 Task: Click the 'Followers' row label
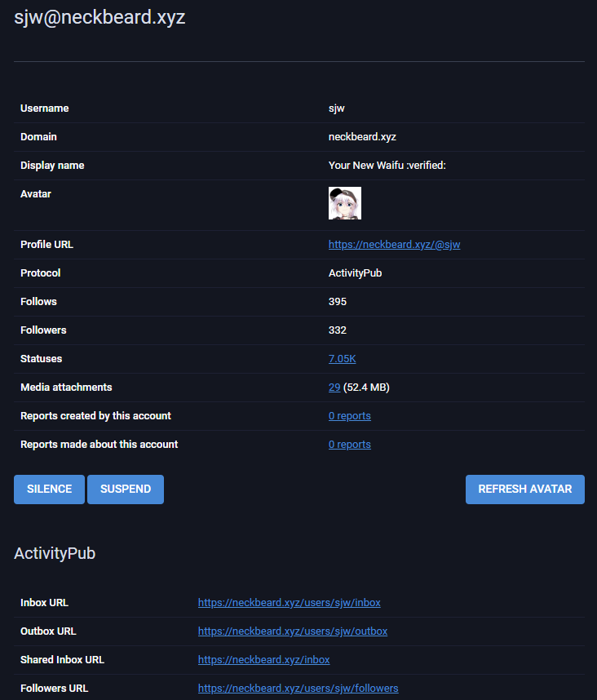(43, 330)
